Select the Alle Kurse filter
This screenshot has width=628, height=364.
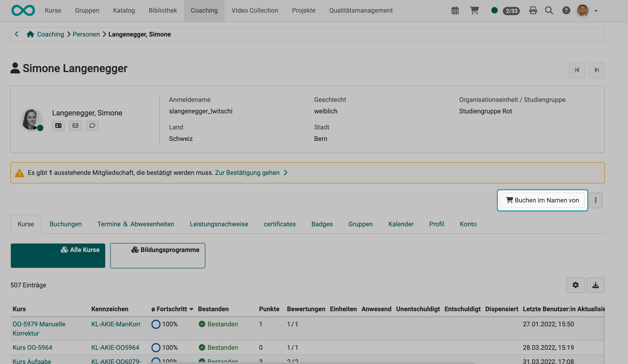[x=58, y=255]
